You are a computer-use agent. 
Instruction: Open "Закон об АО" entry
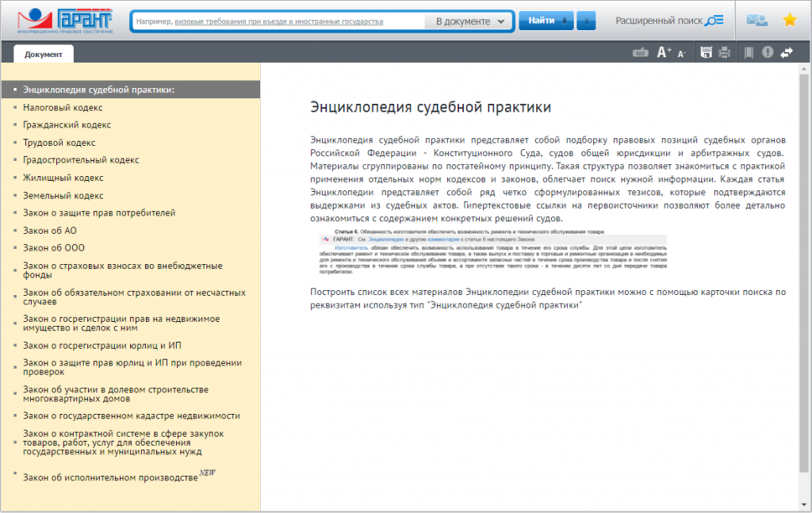(x=50, y=231)
